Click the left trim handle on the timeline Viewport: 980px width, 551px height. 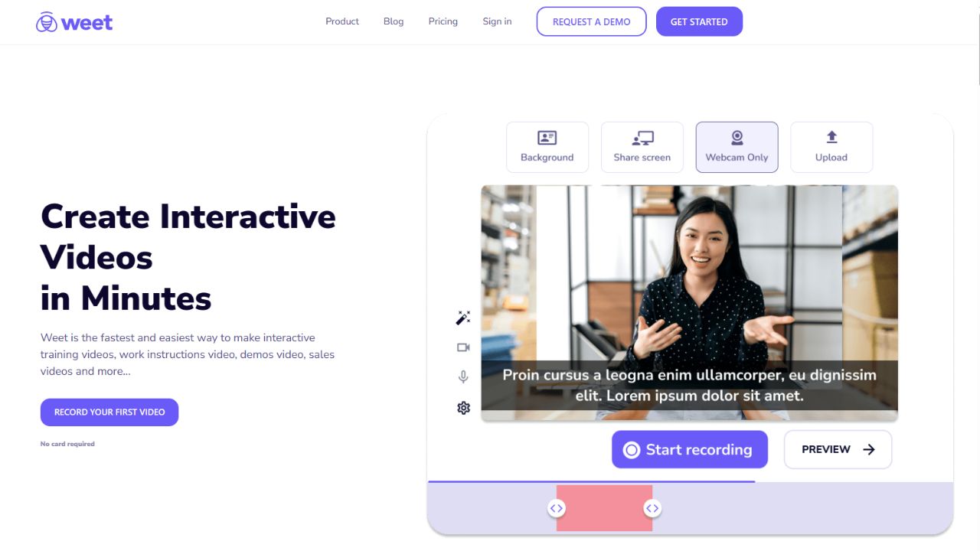557,508
